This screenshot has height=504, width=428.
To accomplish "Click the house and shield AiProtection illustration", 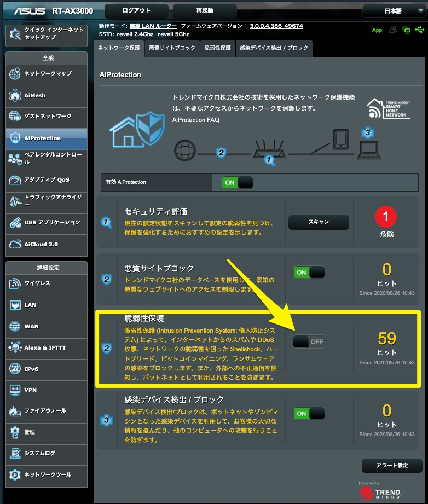I will pyautogui.click(x=137, y=130).
